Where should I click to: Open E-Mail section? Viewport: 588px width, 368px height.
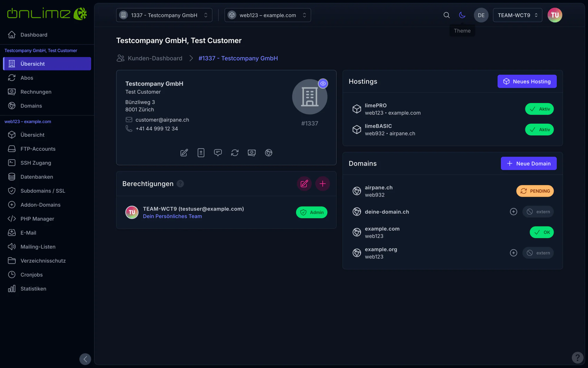click(x=47, y=233)
